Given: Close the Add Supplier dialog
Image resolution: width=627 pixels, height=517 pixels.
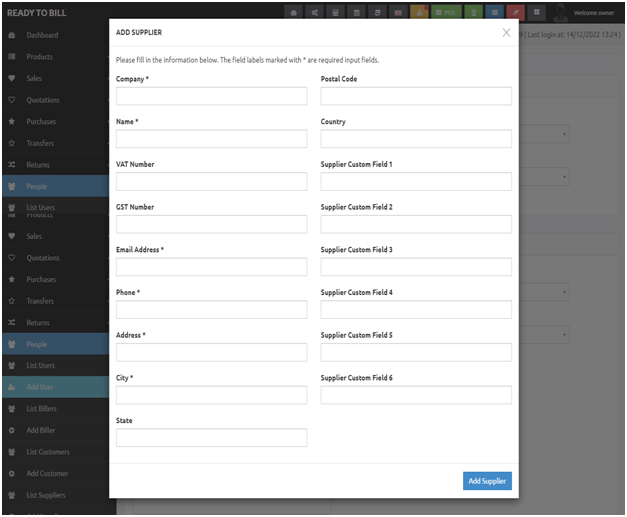Looking at the screenshot, I should pos(506,32).
